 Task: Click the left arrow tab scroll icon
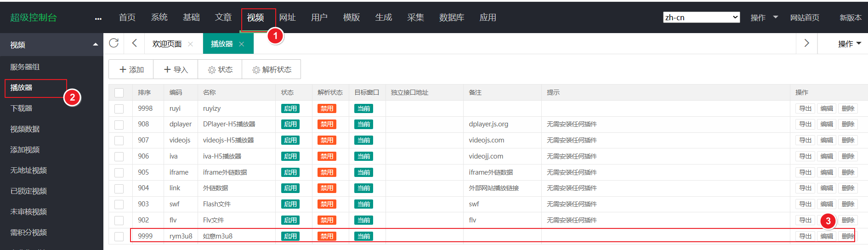[134, 43]
